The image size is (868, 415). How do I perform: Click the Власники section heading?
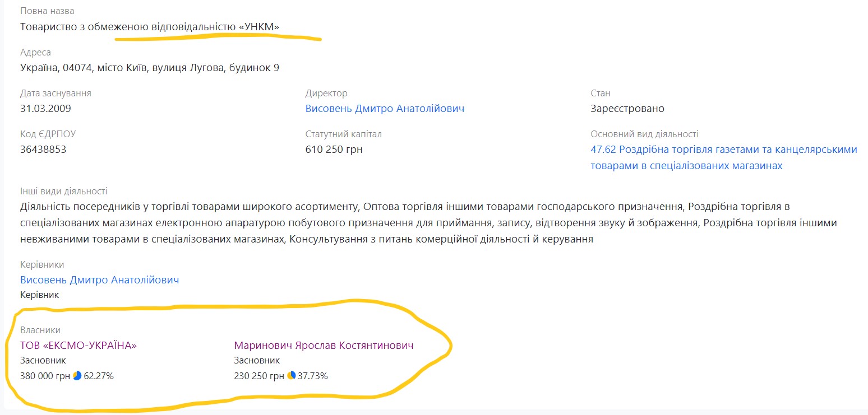pos(40,330)
